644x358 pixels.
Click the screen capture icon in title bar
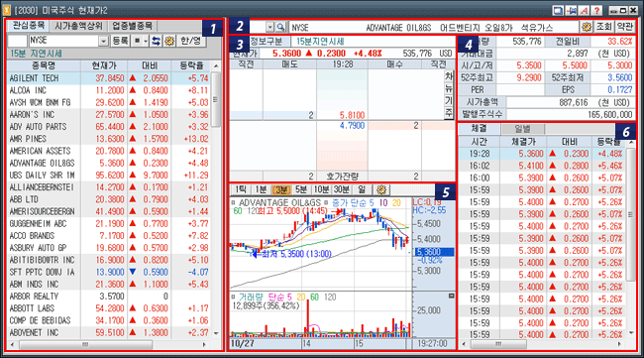(558, 10)
